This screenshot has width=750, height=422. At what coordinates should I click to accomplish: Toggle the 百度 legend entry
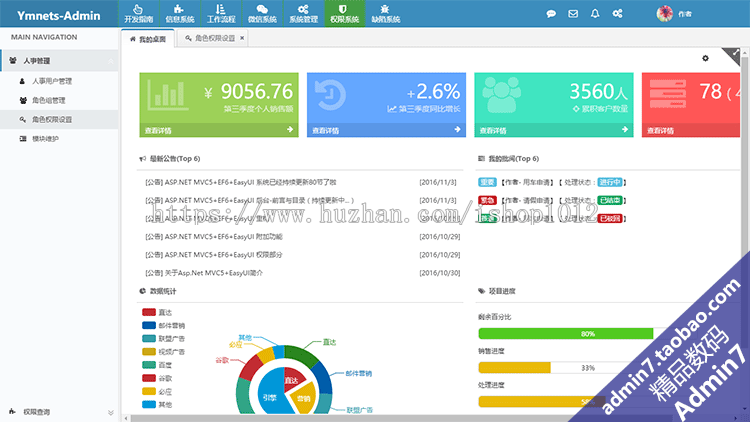(x=157, y=365)
